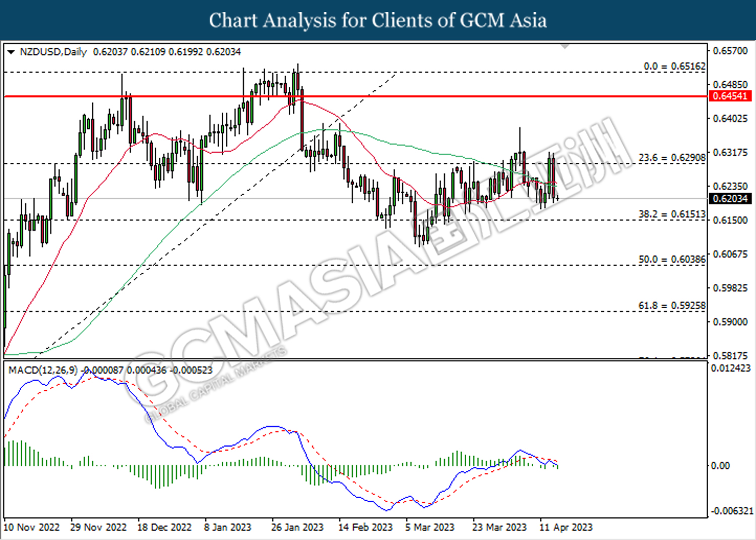Click the 0.59000 price axis value
The width and height of the screenshot is (756, 540).
click(730, 322)
